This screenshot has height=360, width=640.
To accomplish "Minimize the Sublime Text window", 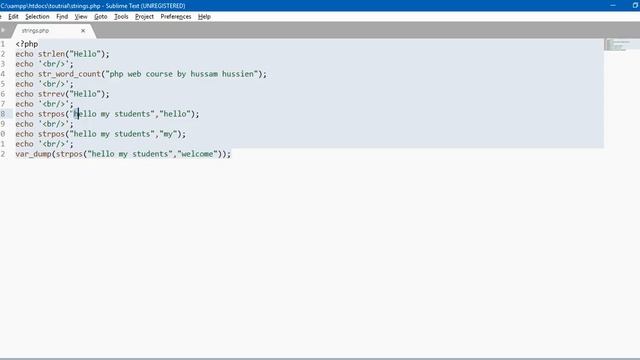I will (613, 5).
